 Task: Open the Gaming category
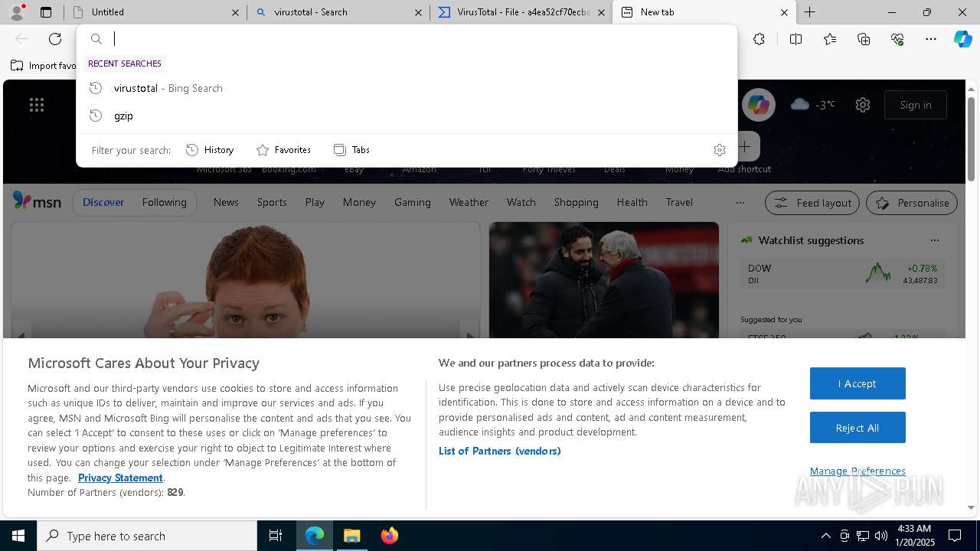pos(413,203)
